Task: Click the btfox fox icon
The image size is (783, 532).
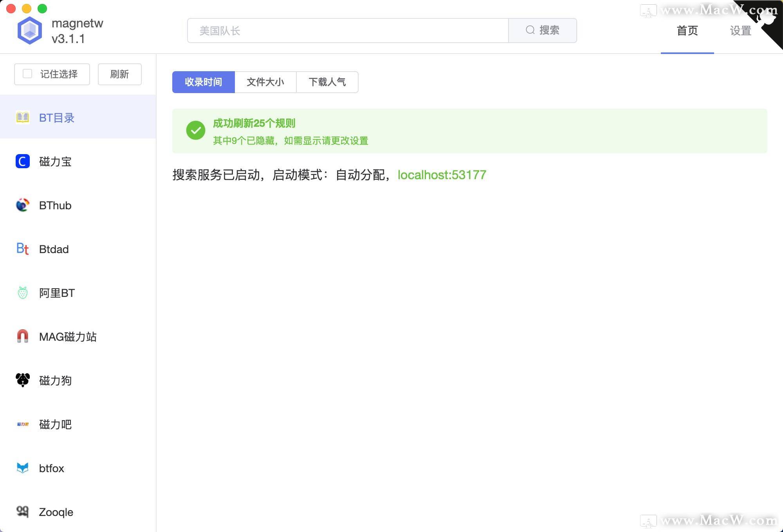Action: pyautogui.click(x=23, y=468)
